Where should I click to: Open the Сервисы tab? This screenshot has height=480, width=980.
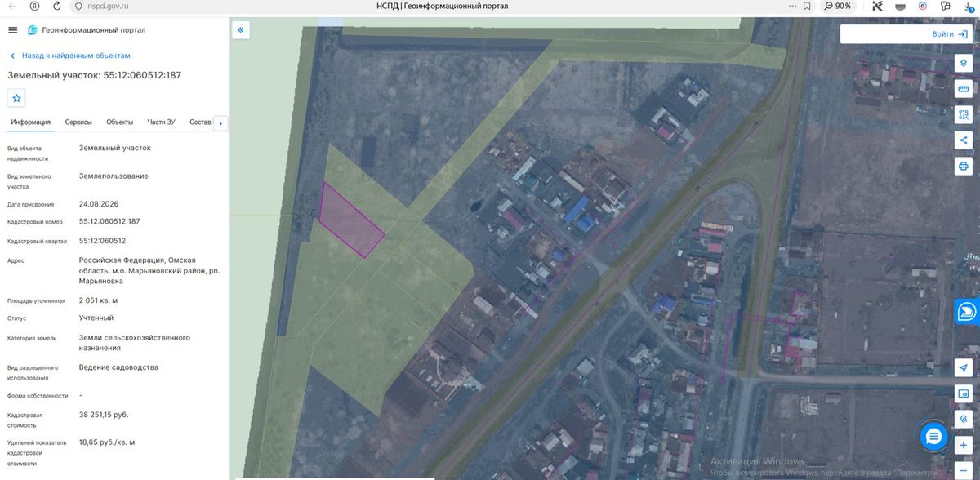78,122
